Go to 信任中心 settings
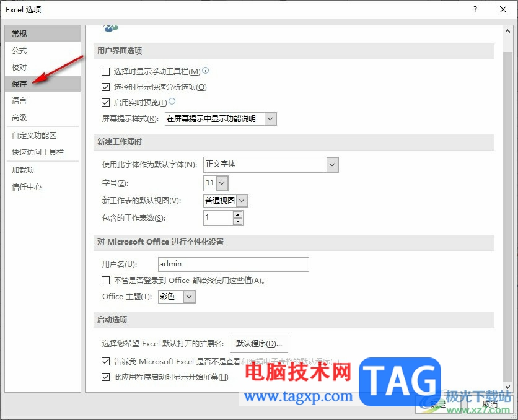518x420 pixels. (x=43, y=187)
